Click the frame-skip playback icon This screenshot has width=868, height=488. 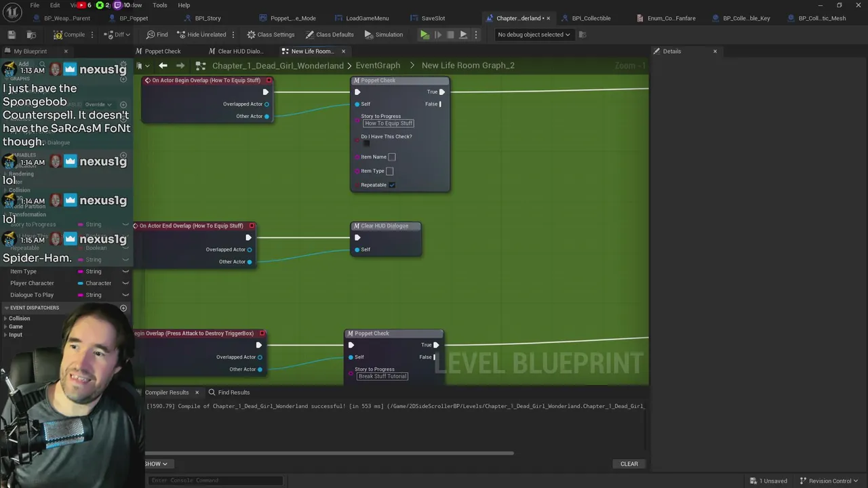tap(437, 35)
